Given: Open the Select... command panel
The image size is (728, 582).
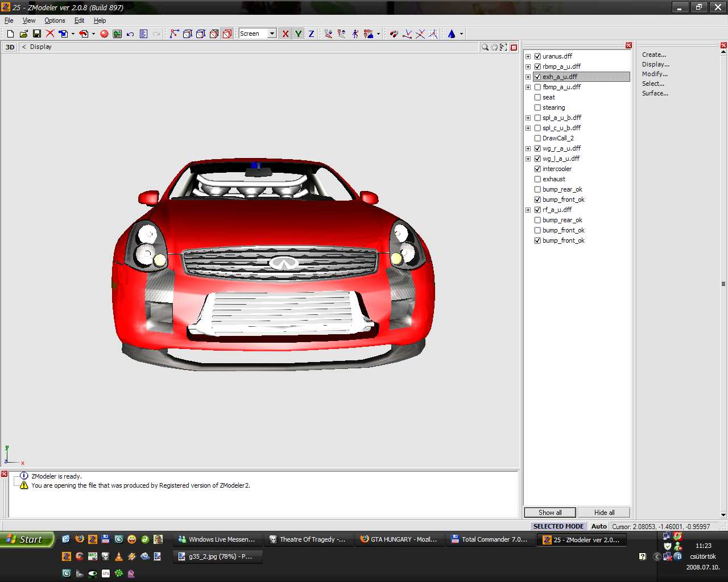Looking at the screenshot, I should [653, 84].
